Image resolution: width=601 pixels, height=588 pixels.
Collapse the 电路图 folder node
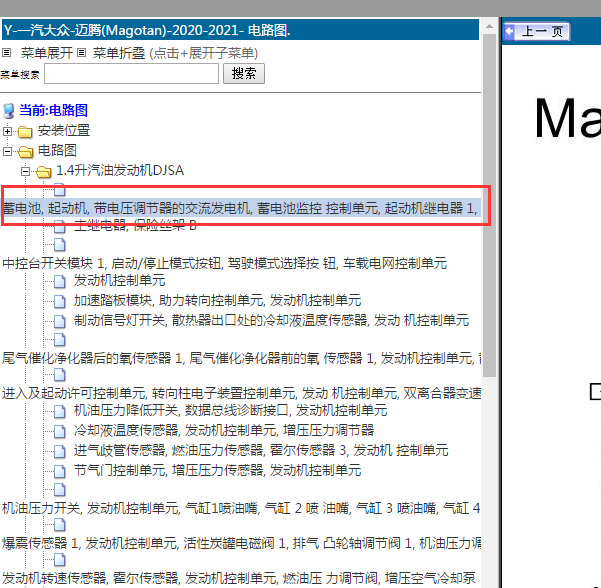(x=7, y=151)
